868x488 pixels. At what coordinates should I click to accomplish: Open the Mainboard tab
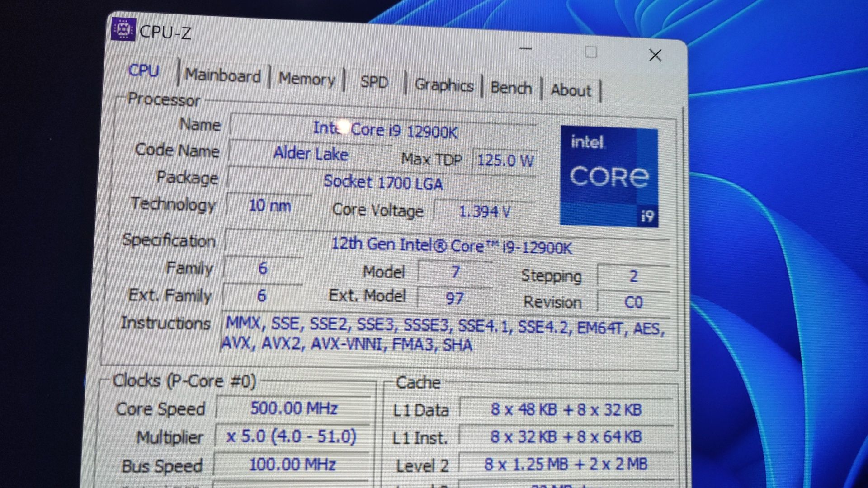click(x=223, y=75)
